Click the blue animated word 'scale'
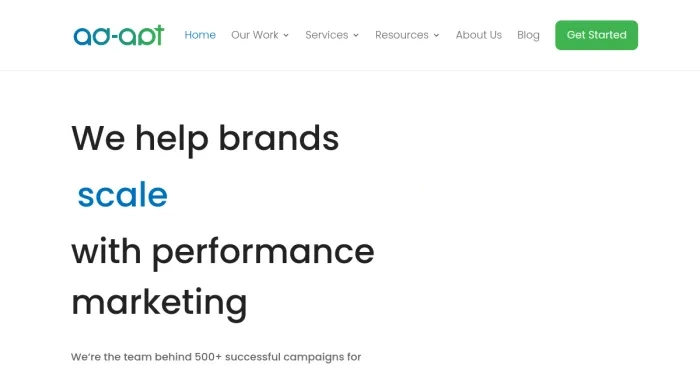The image size is (700, 367). pos(123,195)
